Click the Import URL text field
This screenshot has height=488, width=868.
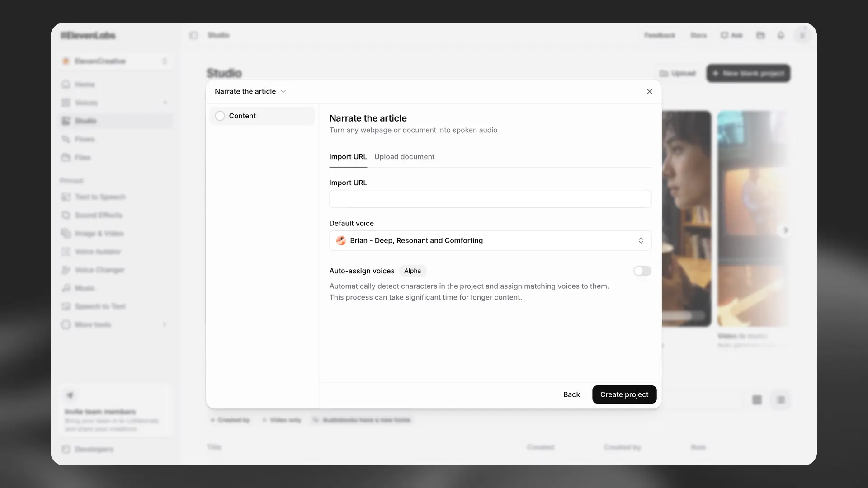click(x=490, y=199)
